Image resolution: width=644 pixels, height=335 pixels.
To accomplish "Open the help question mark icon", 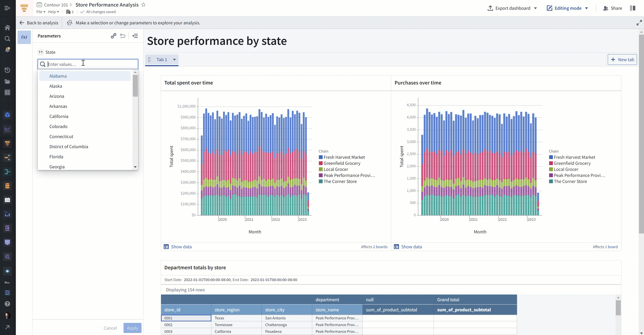I will pyautogui.click(x=8, y=304).
